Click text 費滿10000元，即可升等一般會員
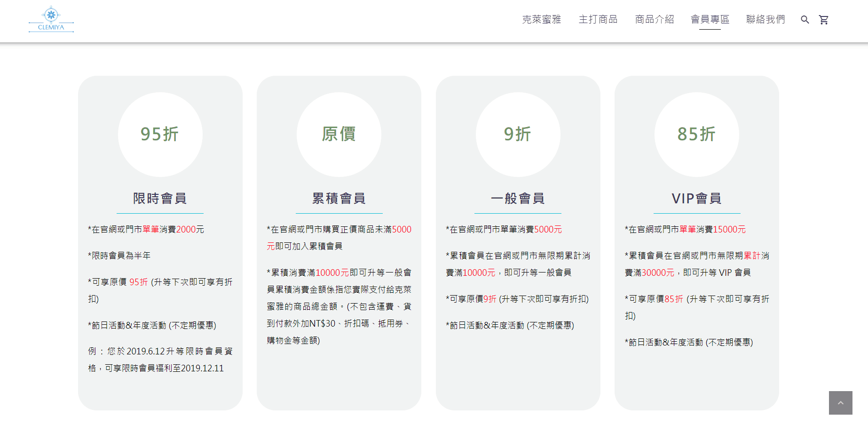 click(509, 273)
